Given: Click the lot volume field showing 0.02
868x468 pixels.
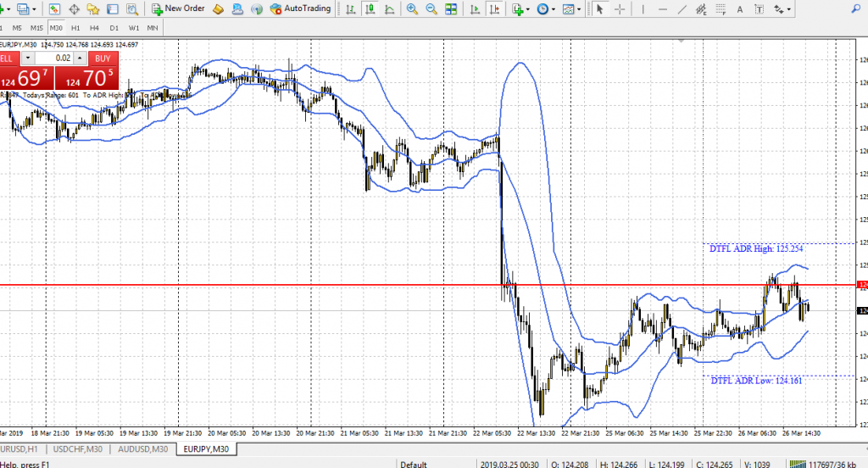Looking at the screenshot, I should click(54, 58).
